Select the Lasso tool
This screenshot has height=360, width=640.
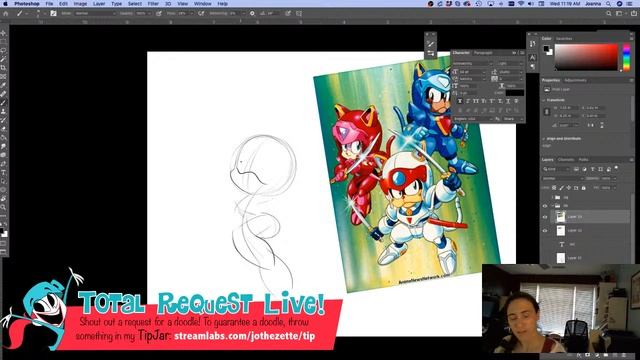[x=3, y=51]
